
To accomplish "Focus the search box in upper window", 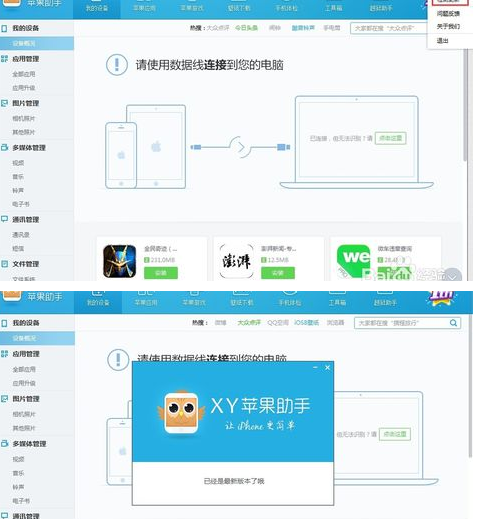I will [x=389, y=28].
